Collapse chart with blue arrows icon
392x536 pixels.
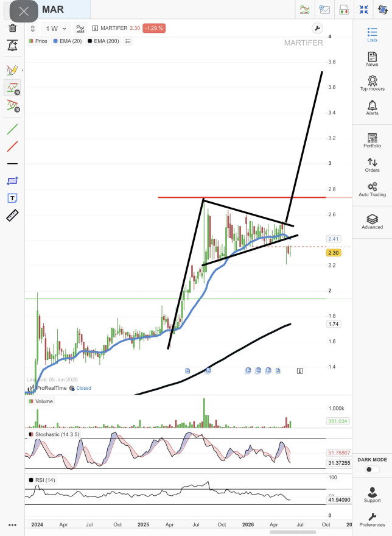tap(363, 10)
